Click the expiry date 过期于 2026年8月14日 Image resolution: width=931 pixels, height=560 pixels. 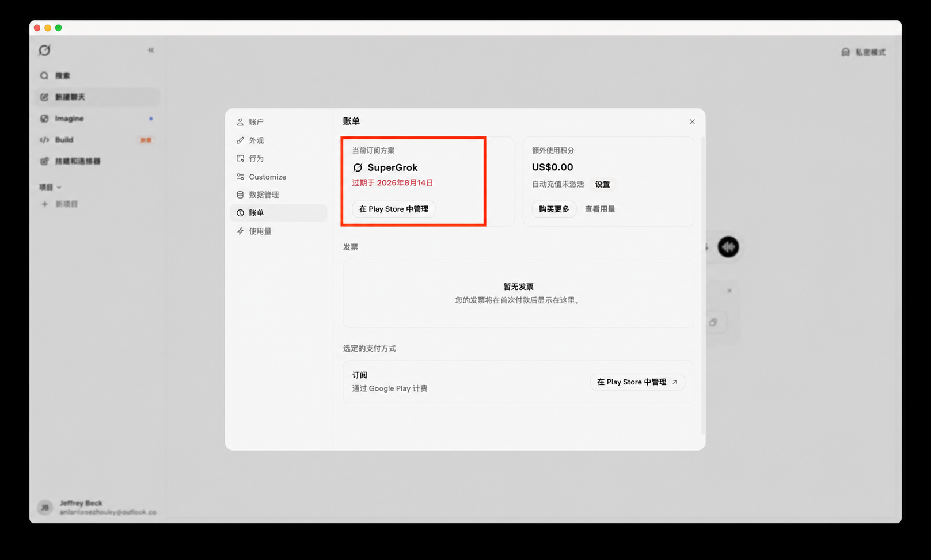[x=393, y=182]
